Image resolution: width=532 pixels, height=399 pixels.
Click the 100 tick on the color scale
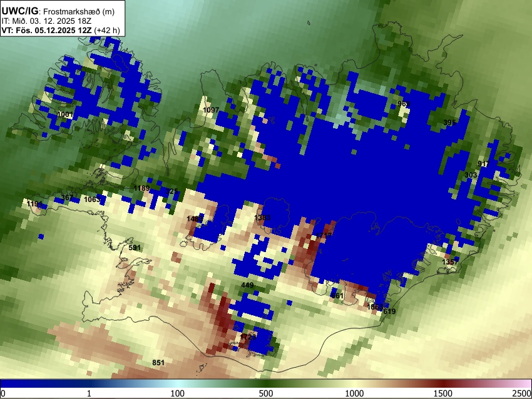(178, 393)
